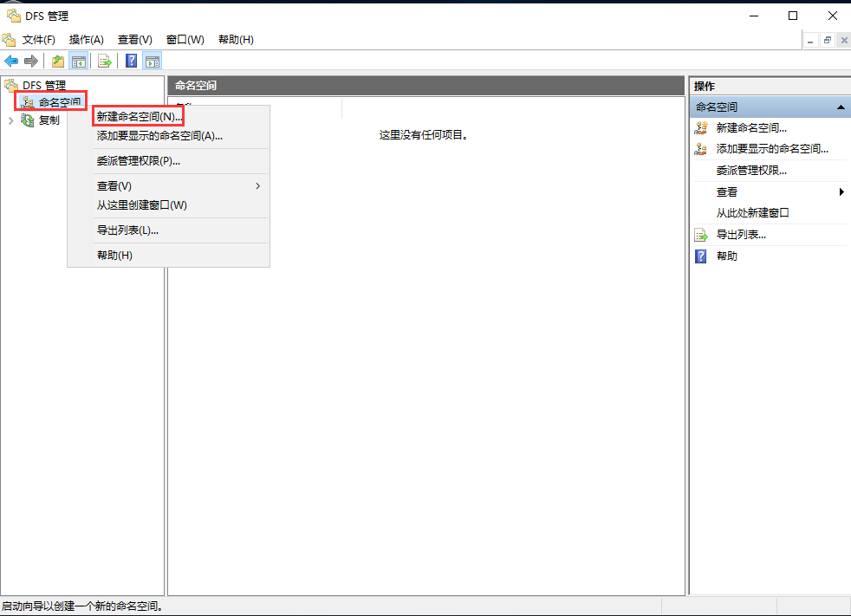Choose 从这里创建窗口(W) from context menu
The height and width of the screenshot is (616, 851).
pos(168,205)
